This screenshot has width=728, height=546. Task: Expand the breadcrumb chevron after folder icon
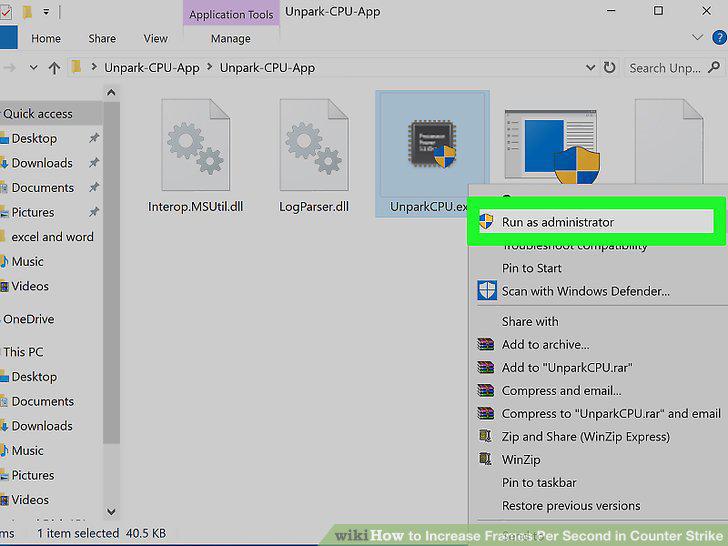(x=94, y=67)
